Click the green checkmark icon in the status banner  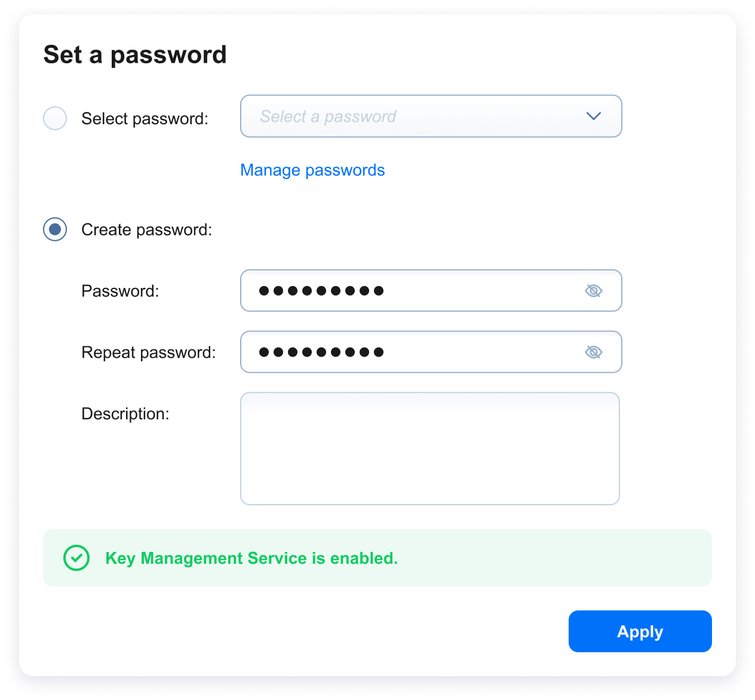76,558
